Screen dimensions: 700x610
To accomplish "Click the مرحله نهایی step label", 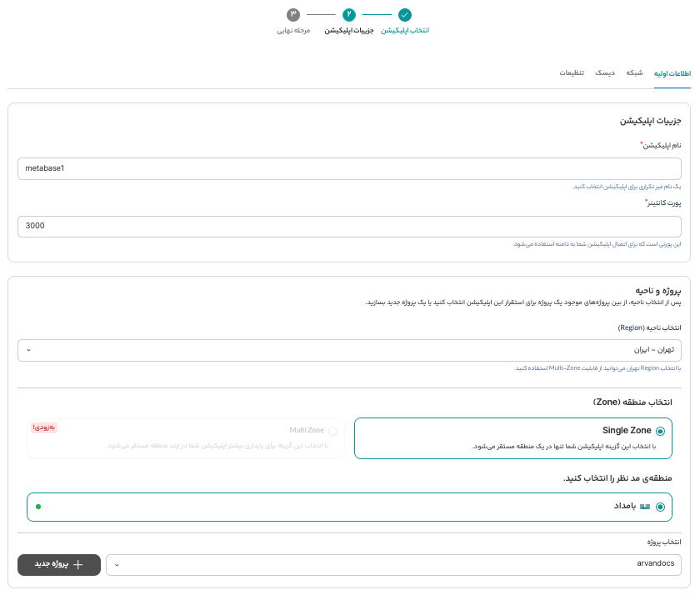I will 293,30.
